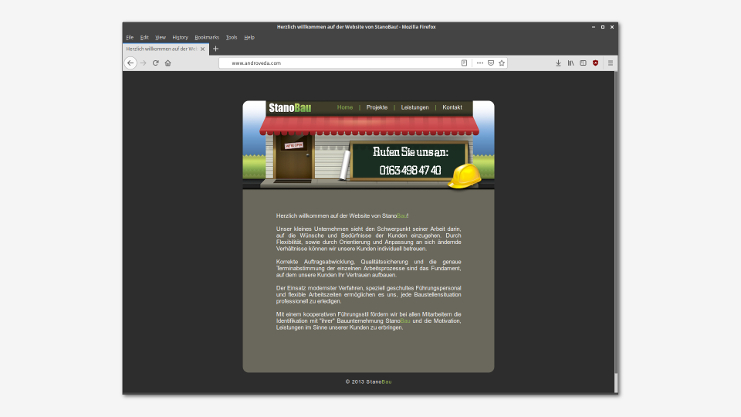Click the phone number 0163 498 47 40
Image resolution: width=741 pixels, height=417 pixels.
pyautogui.click(x=410, y=170)
